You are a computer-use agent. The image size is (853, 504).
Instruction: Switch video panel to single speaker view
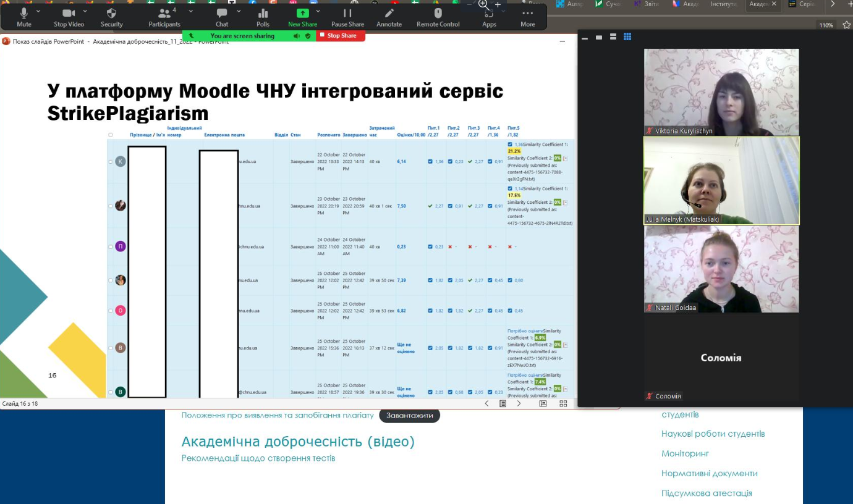point(599,37)
